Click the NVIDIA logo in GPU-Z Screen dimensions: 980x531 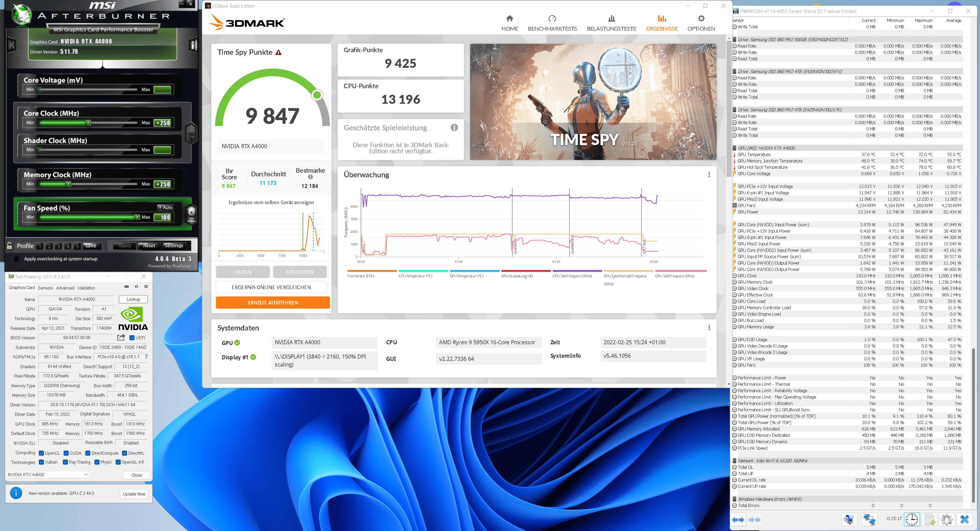[x=133, y=319]
